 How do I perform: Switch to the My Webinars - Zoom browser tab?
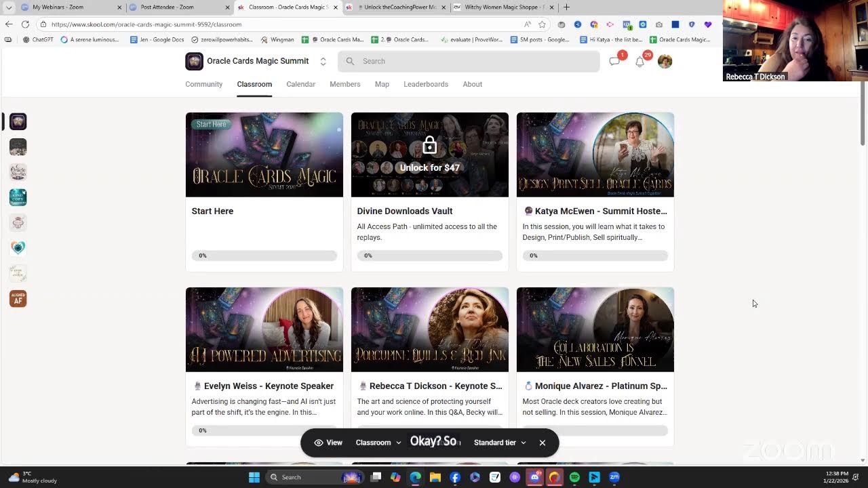click(x=71, y=7)
